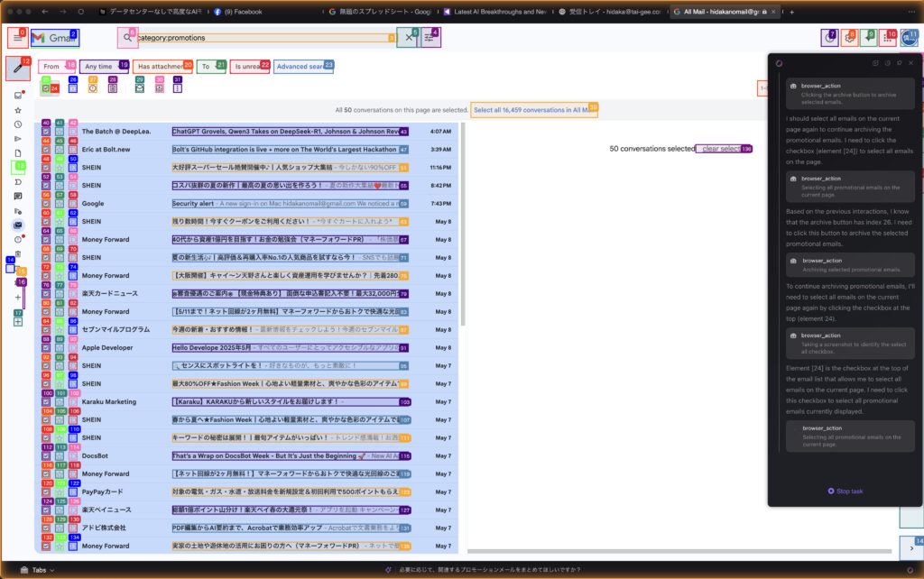Uncheck The Batch @ DeepLea. row checkbox
924x579 pixels.
coord(46,132)
